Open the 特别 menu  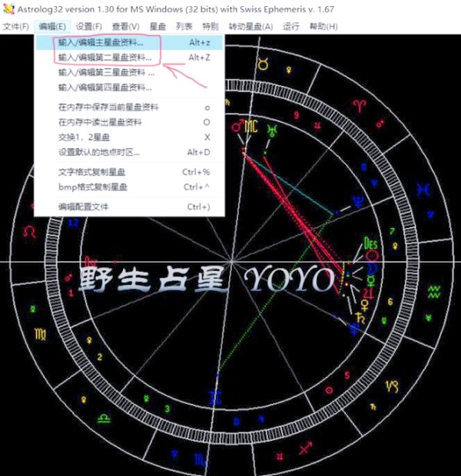tap(211, 27)
